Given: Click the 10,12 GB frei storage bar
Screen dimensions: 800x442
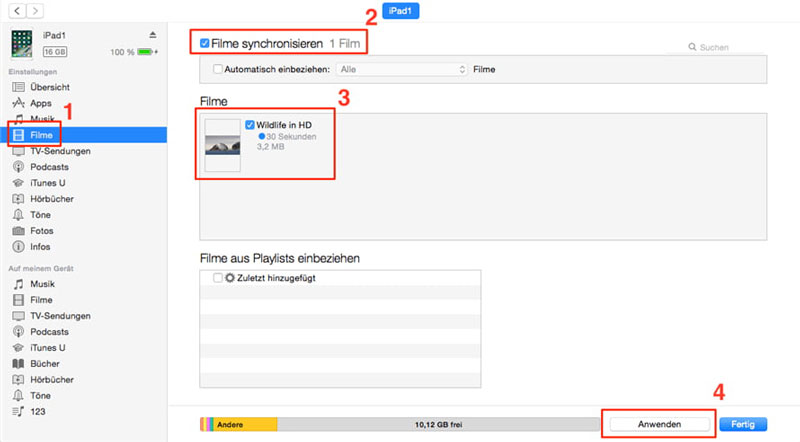Looking at the screenshot, I should point(438,424).
